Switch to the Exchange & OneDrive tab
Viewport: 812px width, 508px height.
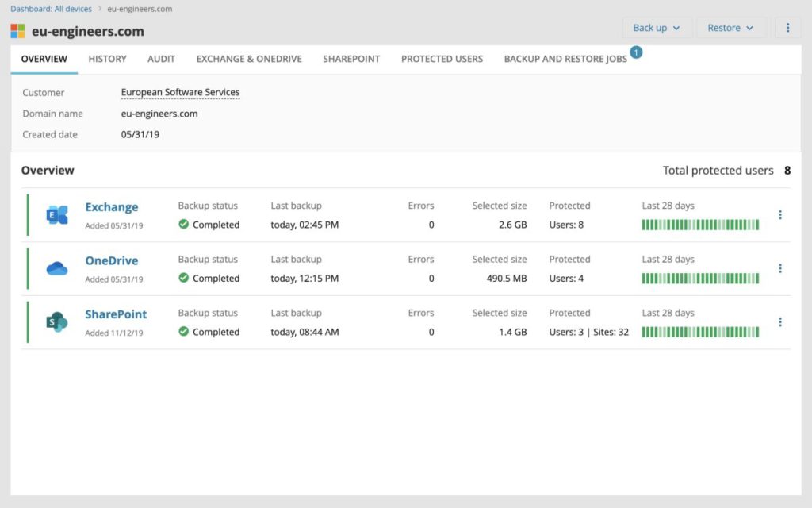coord(249,59)
